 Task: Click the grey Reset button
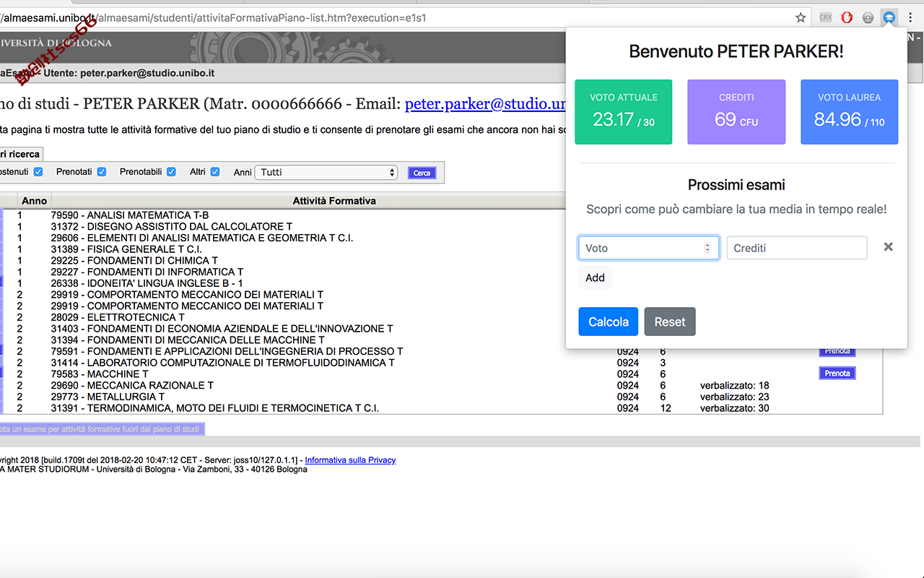point(670,322)
